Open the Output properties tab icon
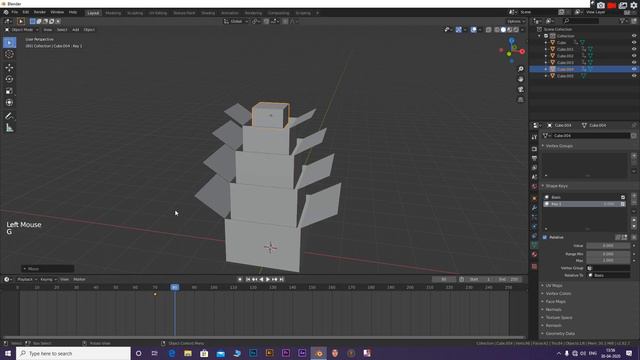 tap(534, 158)
